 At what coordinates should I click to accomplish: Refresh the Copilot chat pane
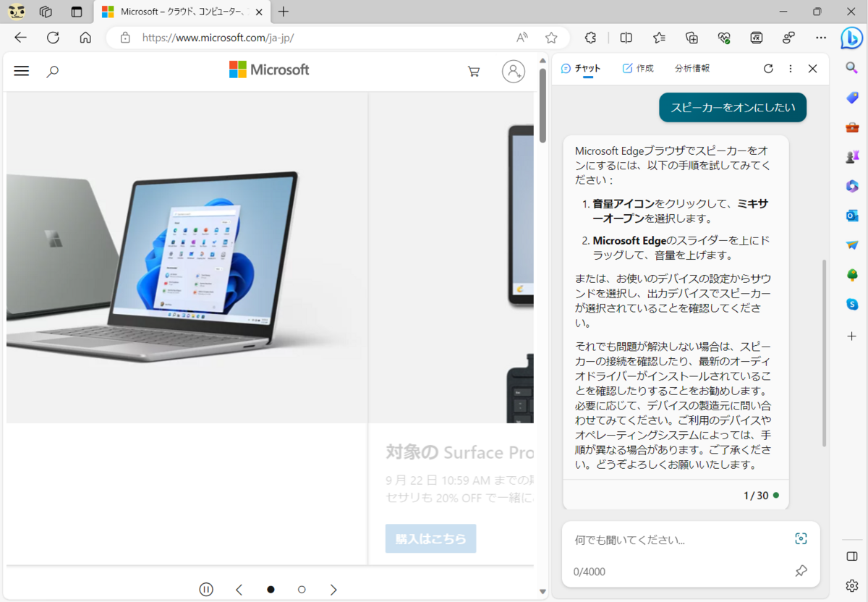[768, 69]
